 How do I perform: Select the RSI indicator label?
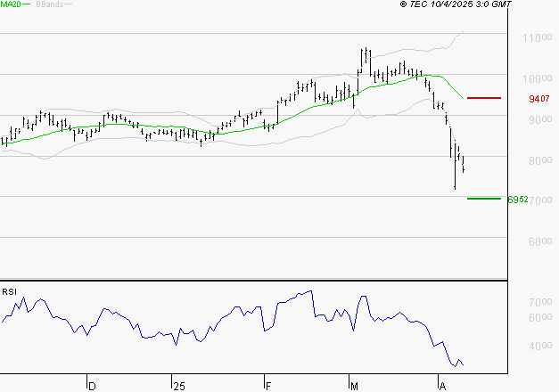click(9, 291)
